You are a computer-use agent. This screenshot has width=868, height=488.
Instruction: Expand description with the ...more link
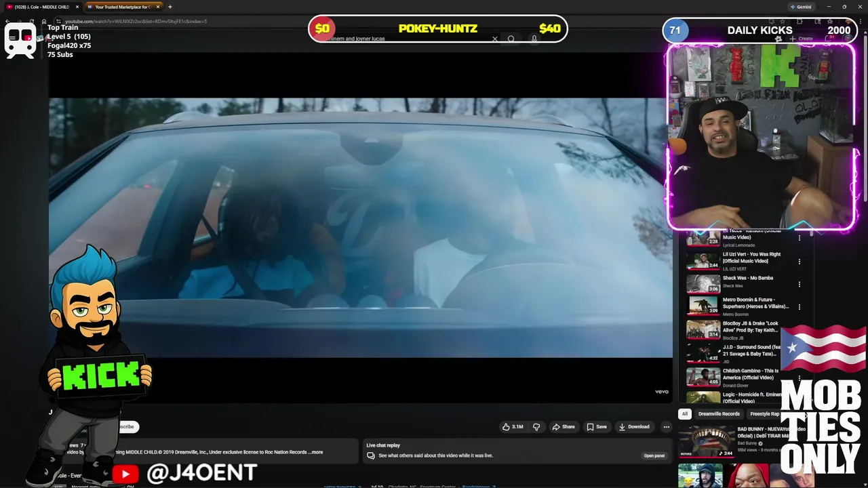pos(315,452)
